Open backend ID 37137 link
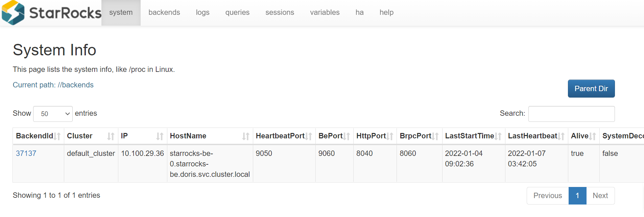This screenshot has width=644, height=217. [26, 154]
